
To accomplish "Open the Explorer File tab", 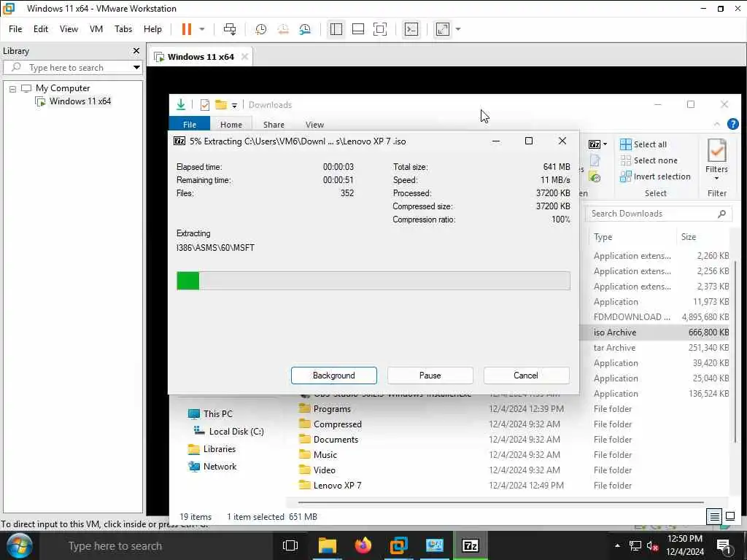I will (190, 124).
